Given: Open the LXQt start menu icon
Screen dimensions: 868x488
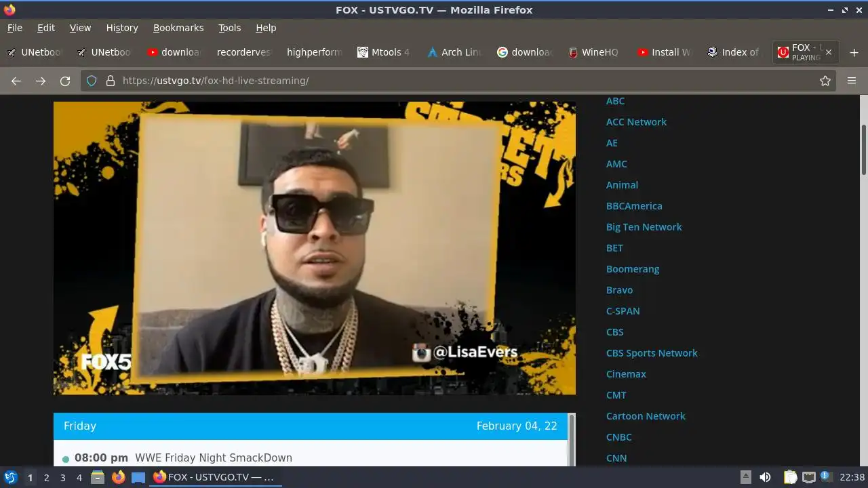Looking at the screenshot, I should [x=10, y=477].
